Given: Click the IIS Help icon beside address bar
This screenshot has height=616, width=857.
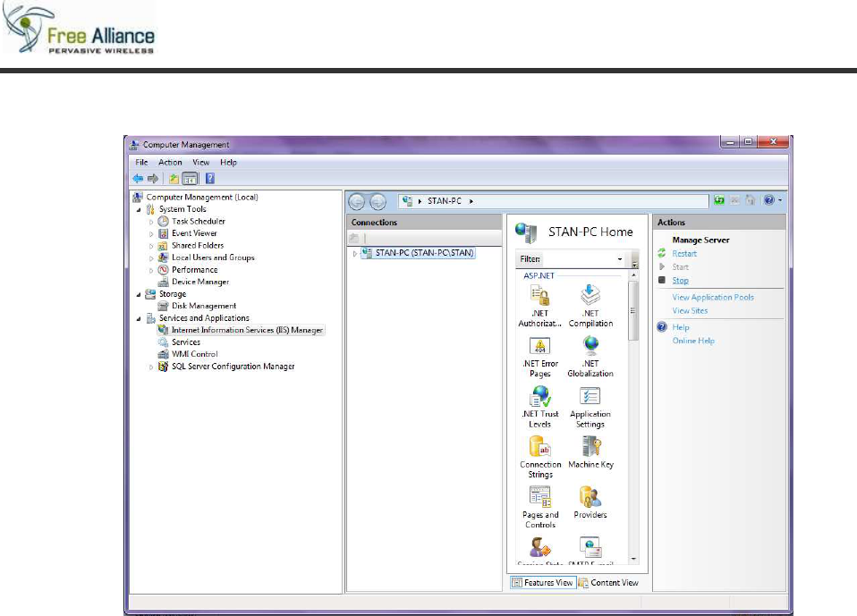Looking at the screenshot, I should (x=769, y=200).
